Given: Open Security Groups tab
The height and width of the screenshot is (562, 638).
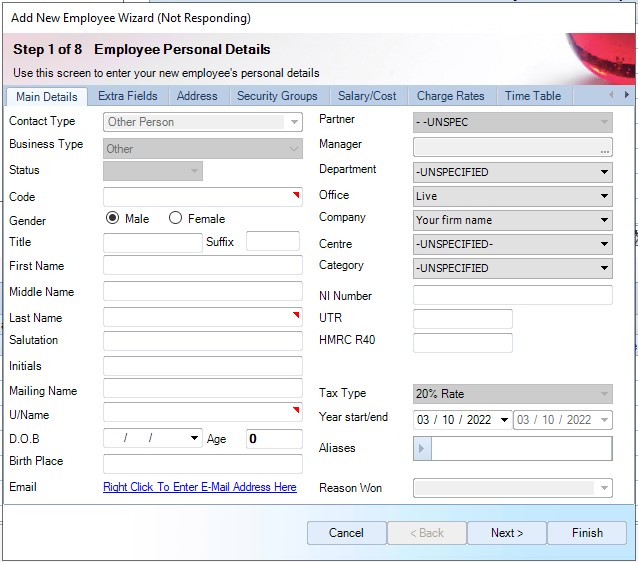Looking at the screenshot, I should click(277, 96).
